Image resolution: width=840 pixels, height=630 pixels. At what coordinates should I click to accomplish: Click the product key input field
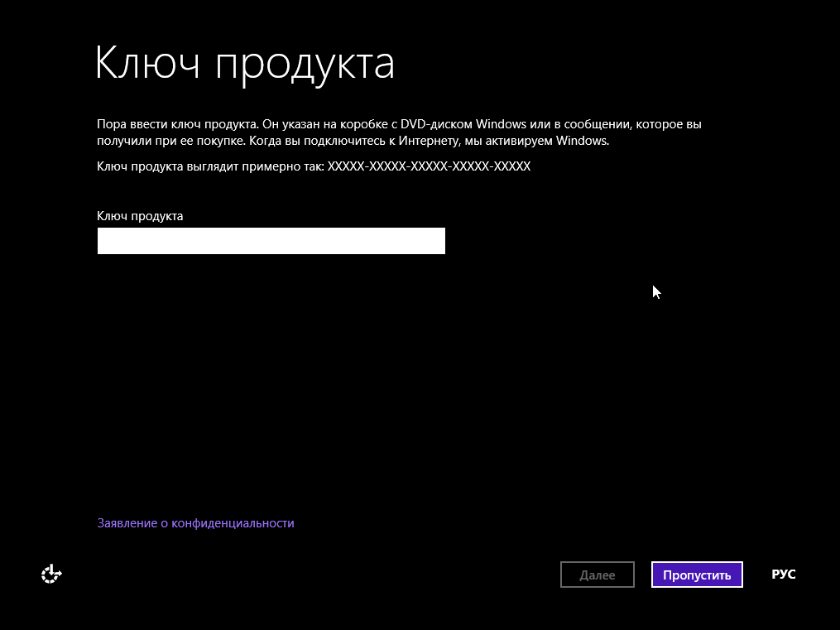[x=271, y=241]
